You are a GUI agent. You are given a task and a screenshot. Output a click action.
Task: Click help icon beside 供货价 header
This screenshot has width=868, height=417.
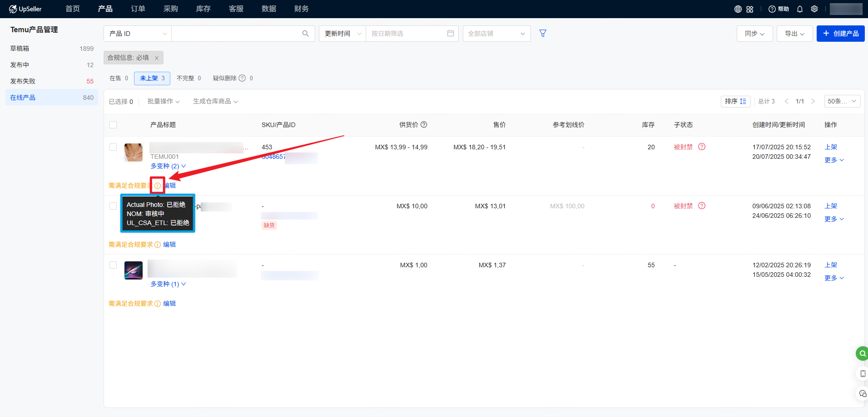424,125
